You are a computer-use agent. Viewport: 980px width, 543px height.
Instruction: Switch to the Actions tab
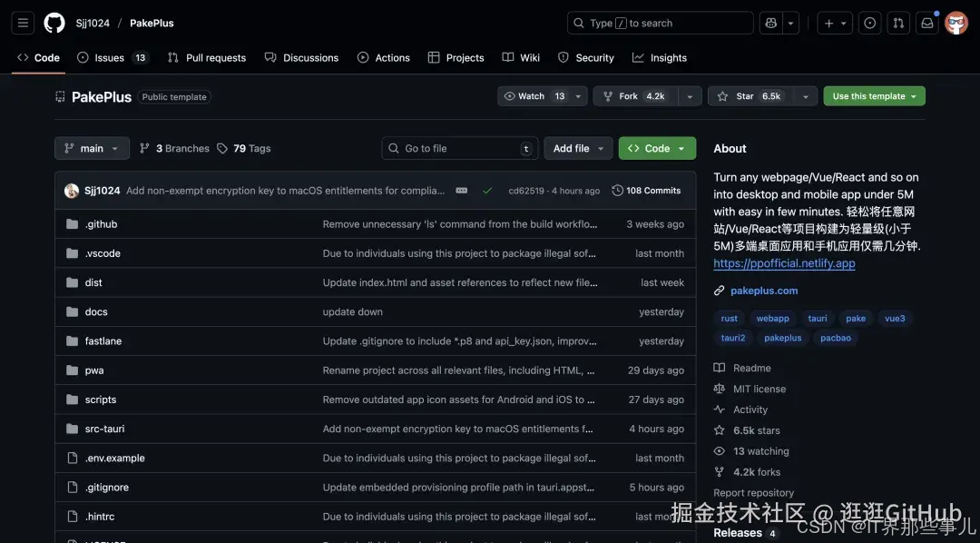pyautogui.click(x=383, y=57)
